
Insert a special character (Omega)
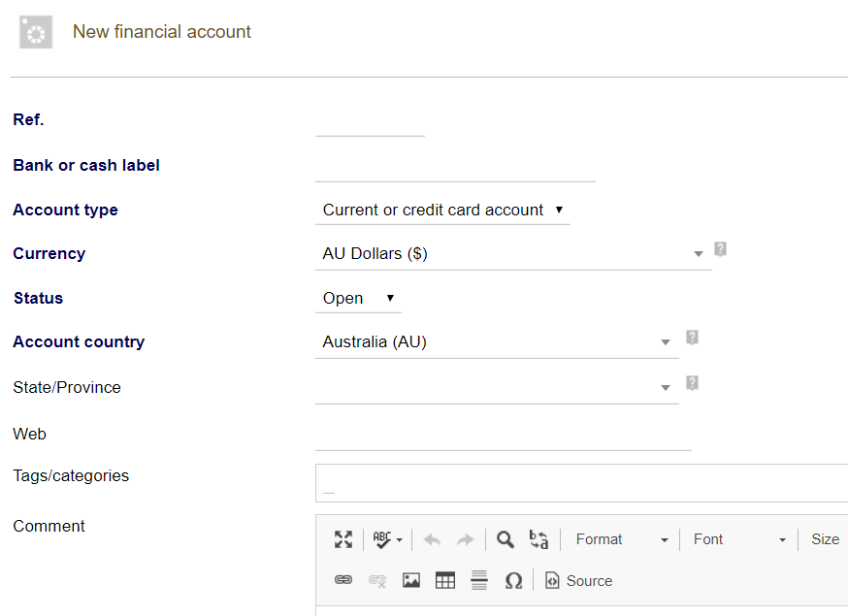tap(513, 580)
